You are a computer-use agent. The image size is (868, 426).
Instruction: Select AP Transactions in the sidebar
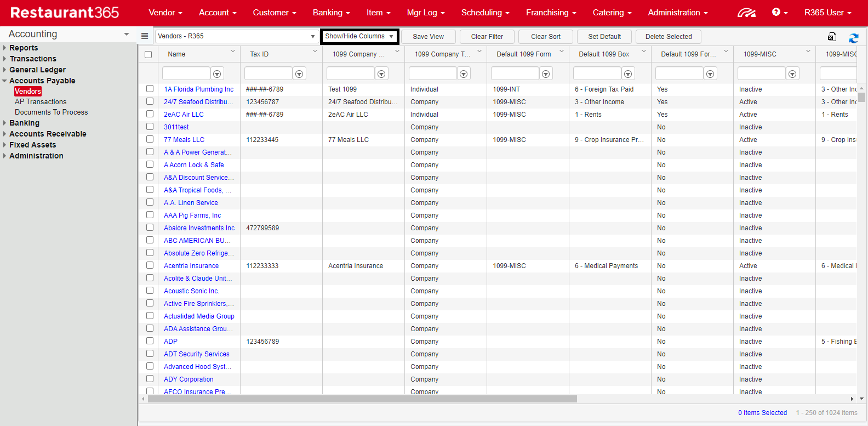click(x=41, y=102)
